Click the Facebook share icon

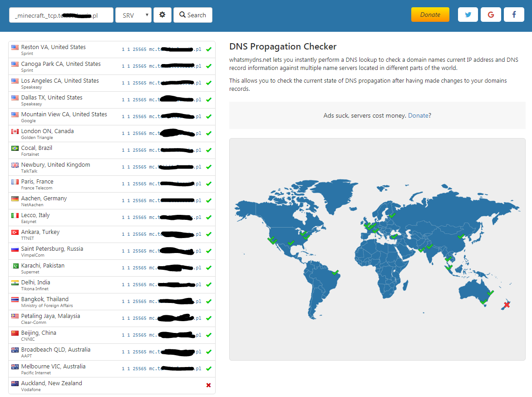[514, 15]
